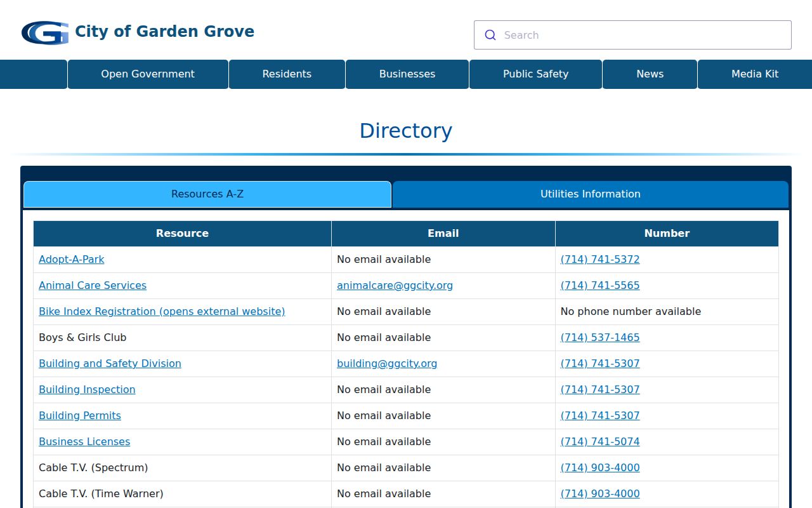Click the Cable T.V. (Spectrum) text
The height and width of the screenshot is (508, 812).
(x=93, y=467)
